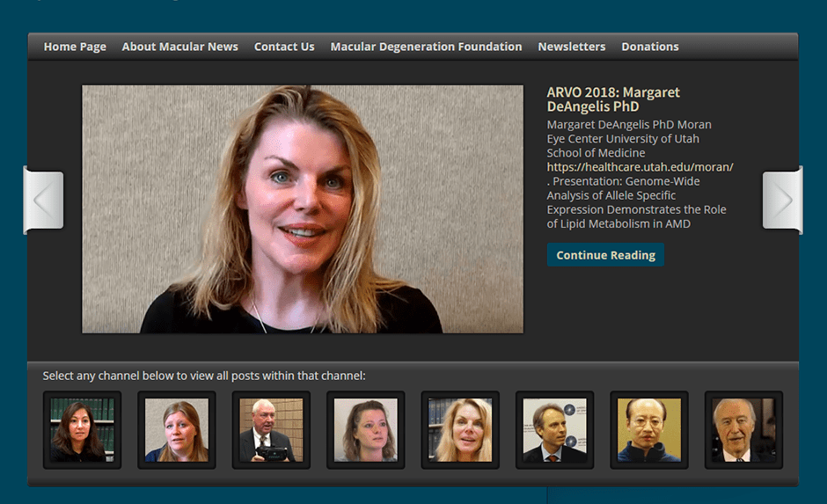Go to the previous slide with left arrow
Image resolution: width=827 pixels, height=504 pixels.
click(x=44, y=201)
